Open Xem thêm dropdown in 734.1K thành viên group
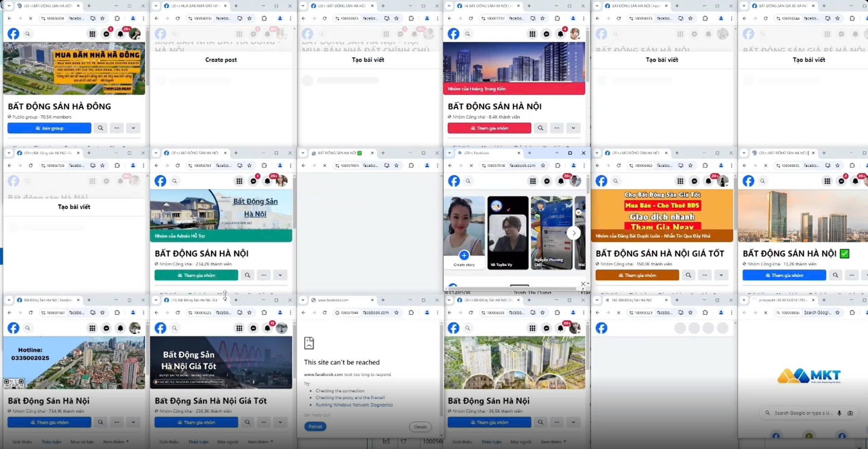 point(116,442)
